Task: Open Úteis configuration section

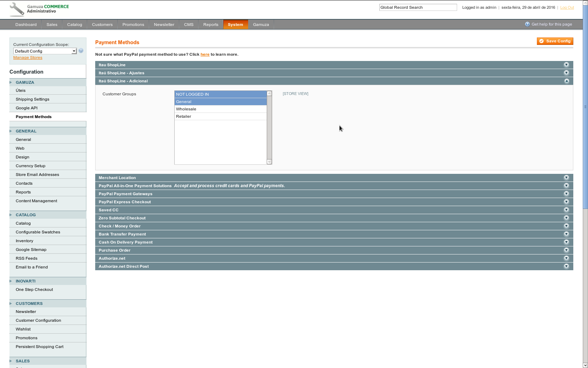Action: [21, 90]
